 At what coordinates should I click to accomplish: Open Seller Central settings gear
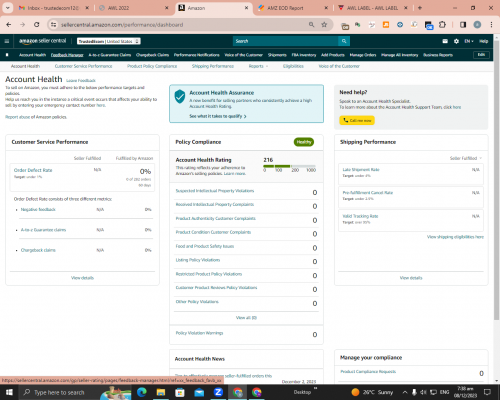pyautogui.click(x=456, y=41)
